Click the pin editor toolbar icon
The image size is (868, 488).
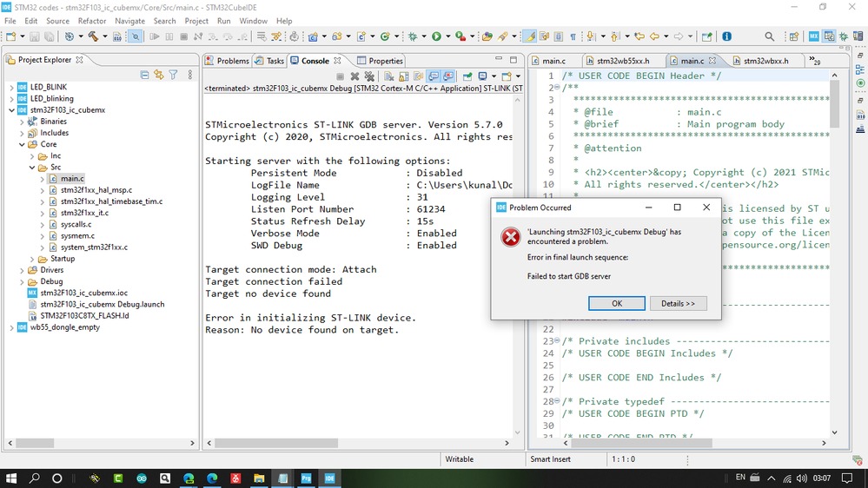[x=707, y=36]
